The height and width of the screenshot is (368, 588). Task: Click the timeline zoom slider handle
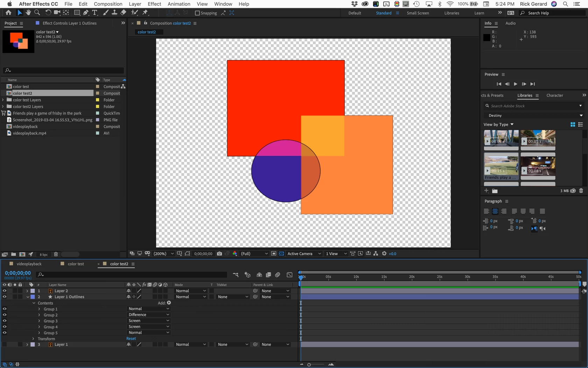309,365
